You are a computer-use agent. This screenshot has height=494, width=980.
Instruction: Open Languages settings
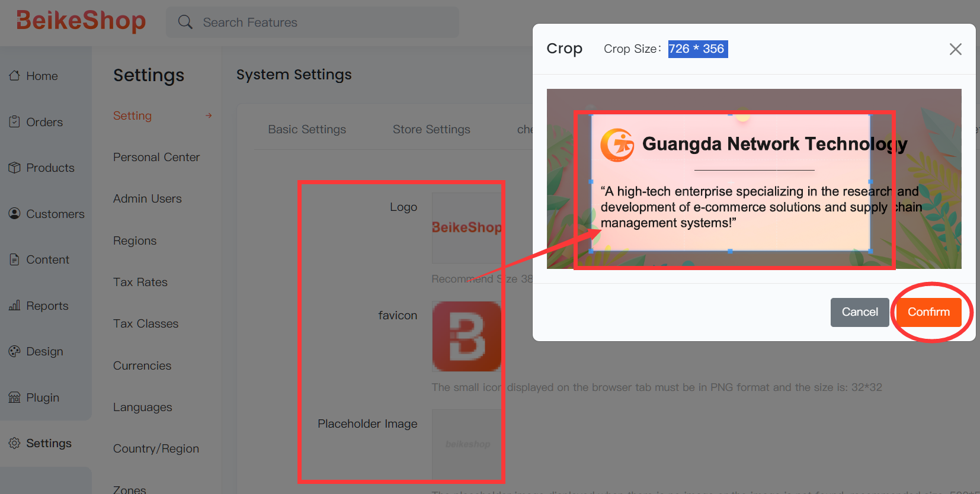[143, 407]
